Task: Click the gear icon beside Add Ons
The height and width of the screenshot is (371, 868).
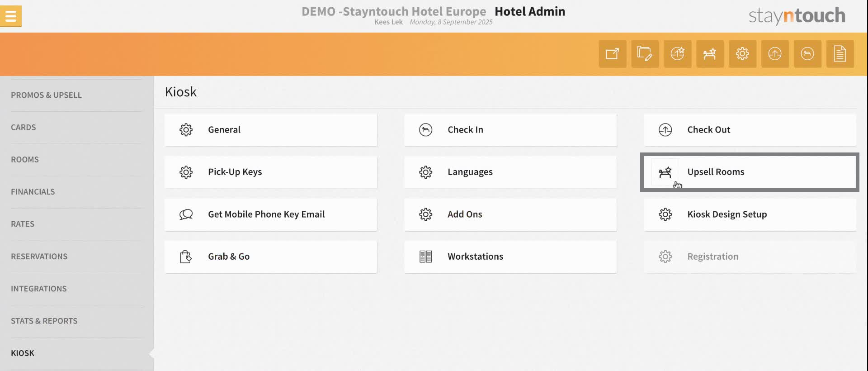Action: click(425, 214)
